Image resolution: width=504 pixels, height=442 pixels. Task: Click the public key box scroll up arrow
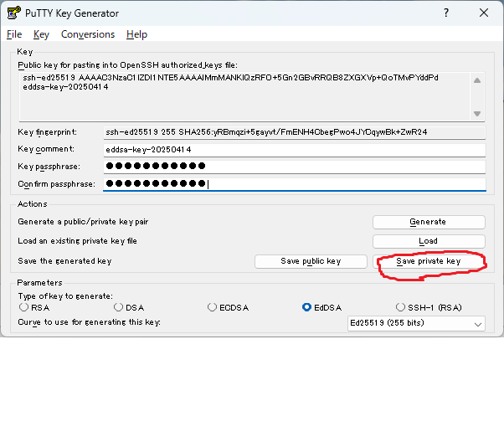pyautogui.click(x=477, y=80)
